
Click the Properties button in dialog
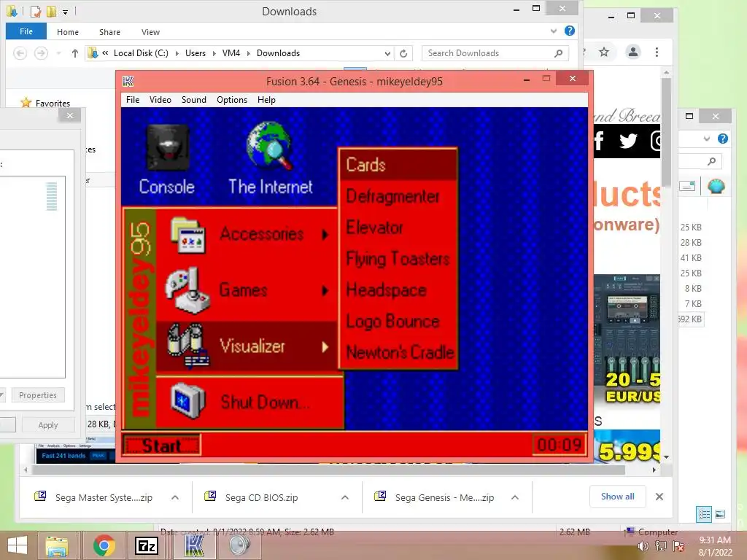pyautogui.click(x=38, y=395)
